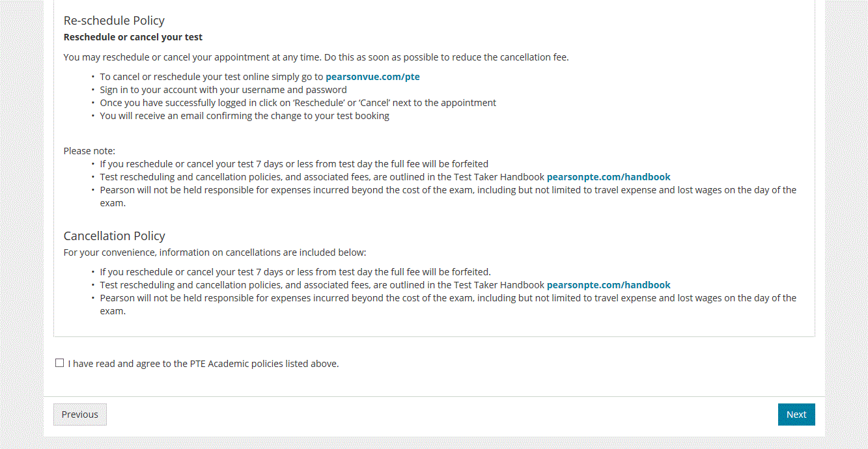
Task: Check the agree to PTE Academic policies checkbox
Action: pyautogui.click(x=60, y=363)
